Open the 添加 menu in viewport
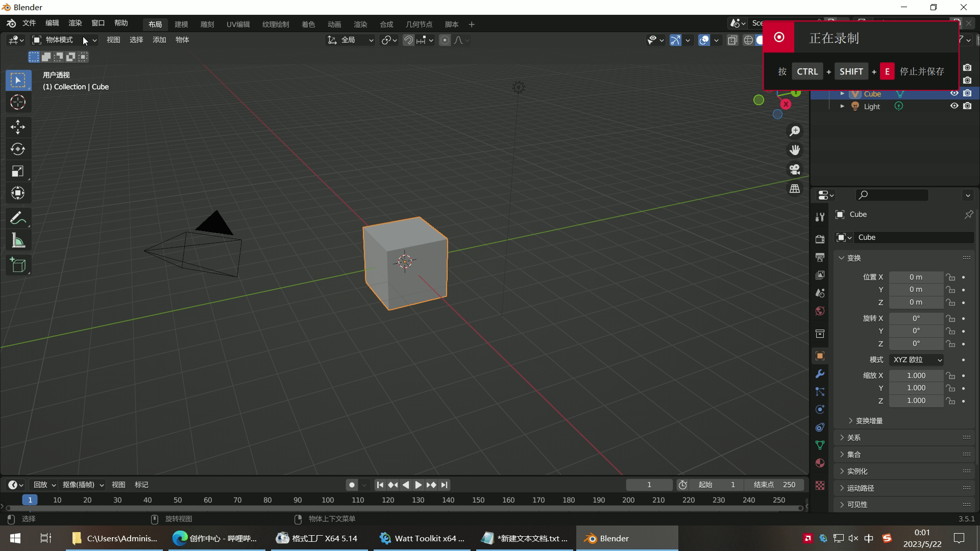Image resolution: width=980 pixels, height=551 pixels. tap(159, 40)
